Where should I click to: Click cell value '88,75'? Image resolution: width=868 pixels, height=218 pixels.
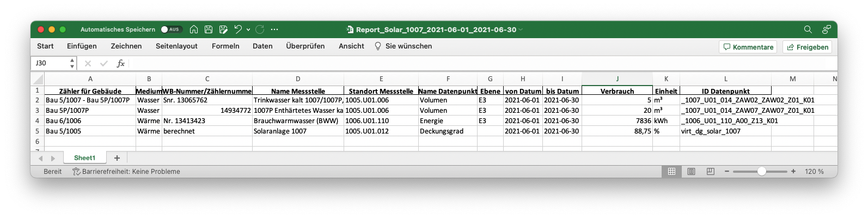[617, 131]
